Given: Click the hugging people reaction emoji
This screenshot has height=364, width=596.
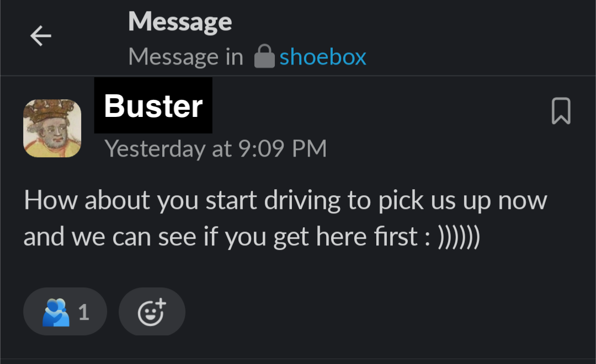Looking at the screenshot, I should click(56, 312).
